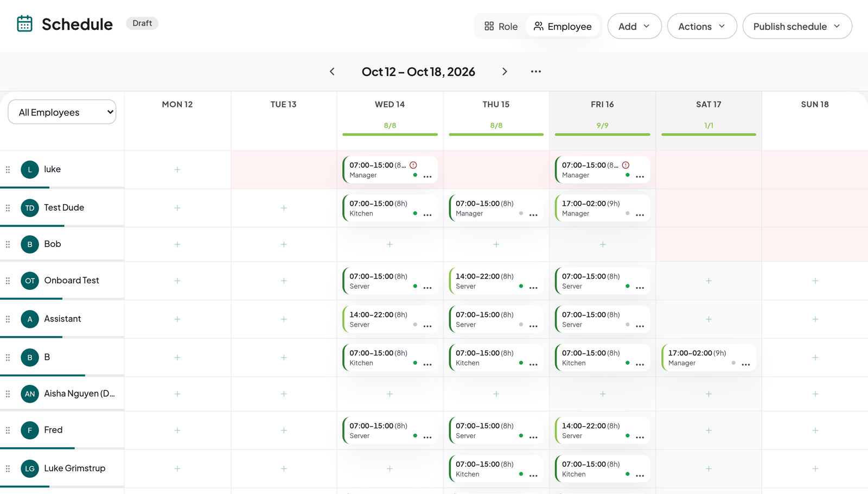The width and height of the screenshot is (868, 494).
Task: Click the Draft status badge
Action: tap(142, 23)
